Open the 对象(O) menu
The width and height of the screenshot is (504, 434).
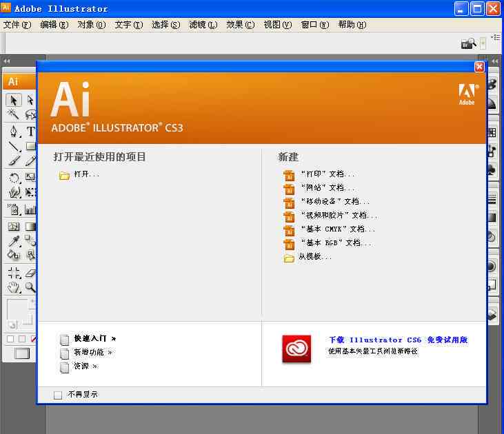click(x=92, y=25)
